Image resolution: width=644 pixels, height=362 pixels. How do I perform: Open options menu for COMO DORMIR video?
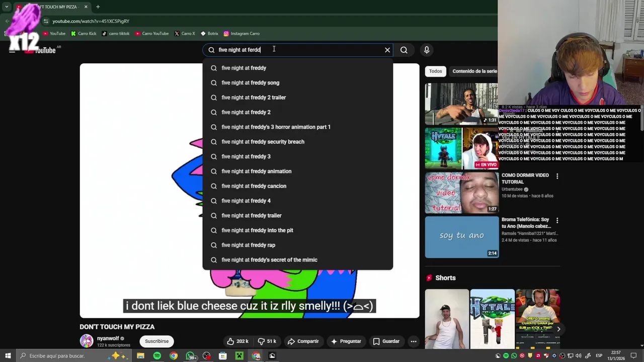(x=557, y=176)
